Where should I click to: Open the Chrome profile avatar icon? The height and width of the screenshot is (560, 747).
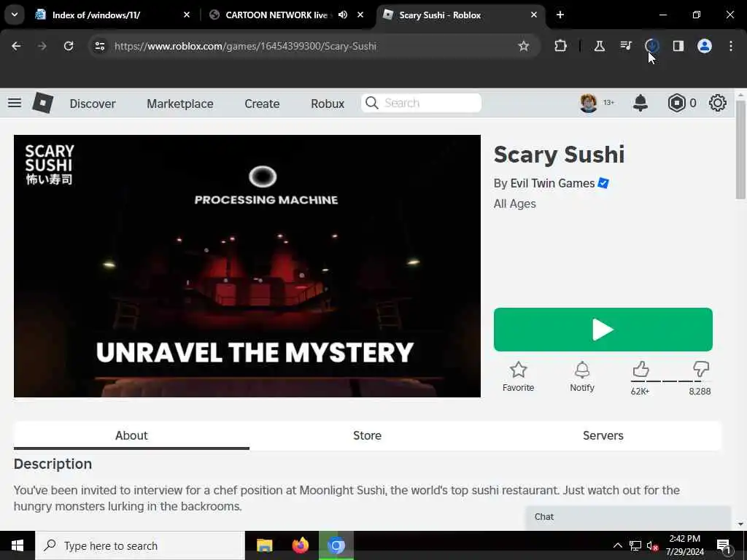coord(705,46)
